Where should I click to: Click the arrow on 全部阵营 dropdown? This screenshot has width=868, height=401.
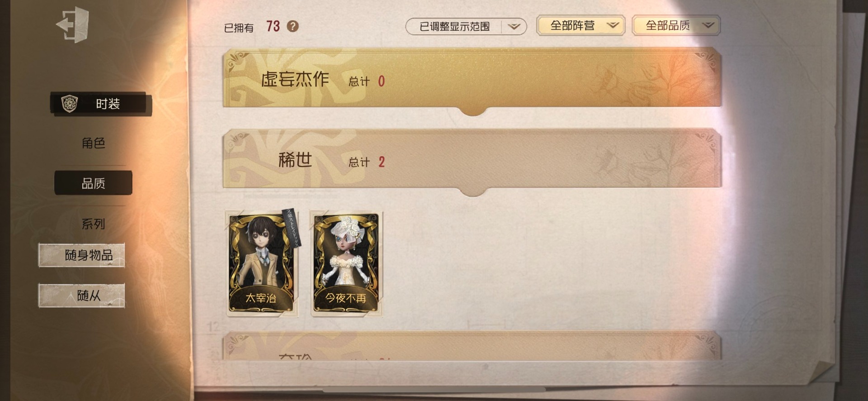(x=613, y=25)
